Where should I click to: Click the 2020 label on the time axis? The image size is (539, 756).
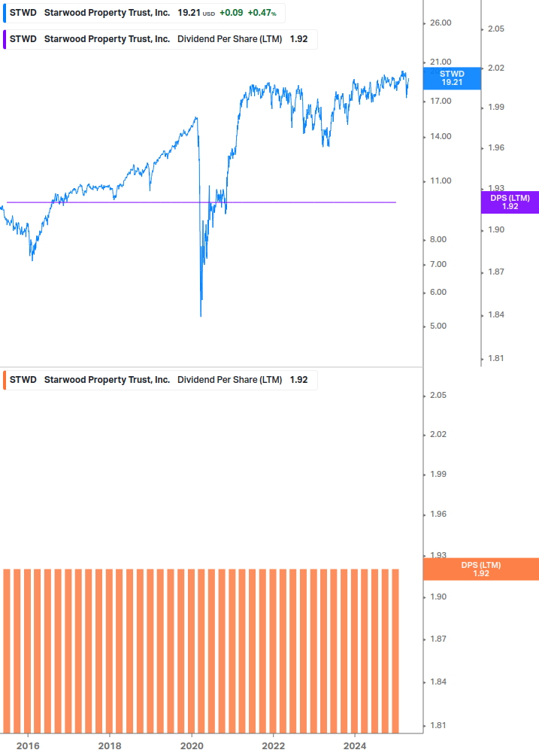192,746
